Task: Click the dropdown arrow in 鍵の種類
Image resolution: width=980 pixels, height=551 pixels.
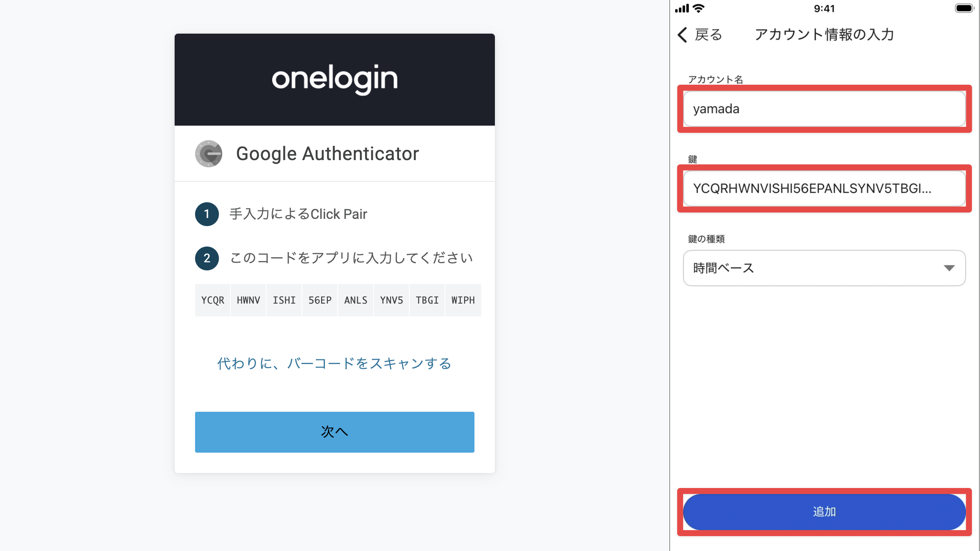Action: click(x=949, y=268)
